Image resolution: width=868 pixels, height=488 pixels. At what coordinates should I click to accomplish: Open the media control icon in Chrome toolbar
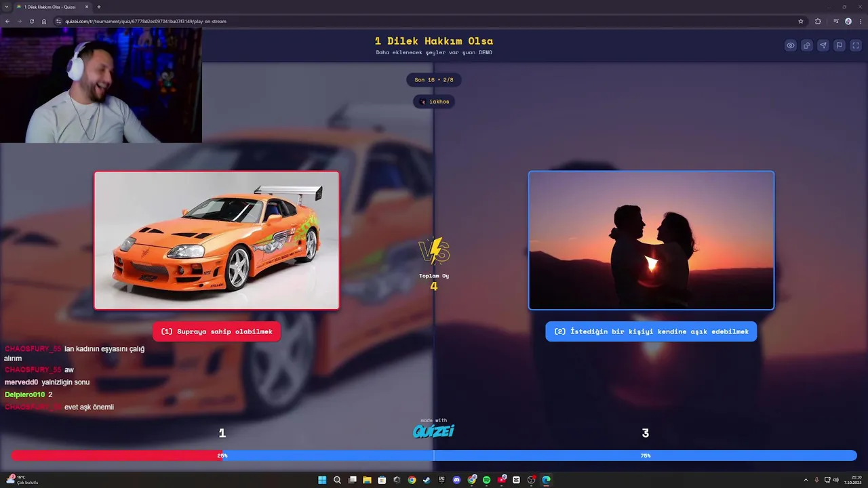pos(836,21)
